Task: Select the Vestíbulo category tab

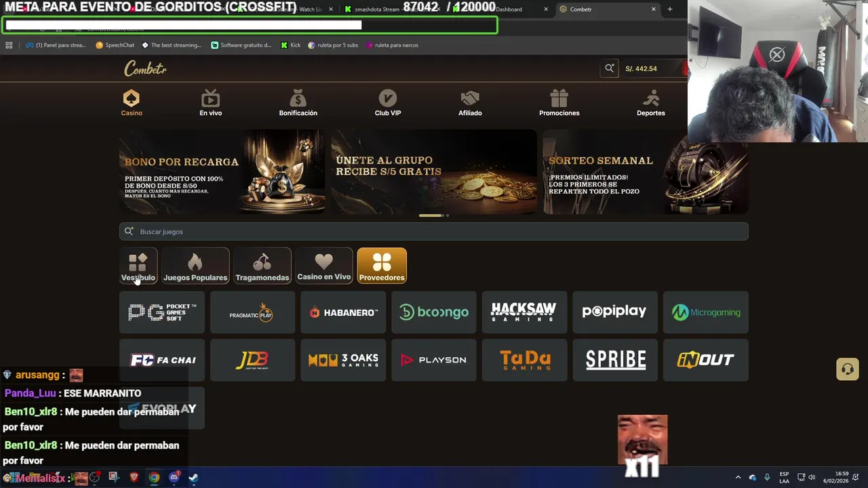Action: (138, 266)
